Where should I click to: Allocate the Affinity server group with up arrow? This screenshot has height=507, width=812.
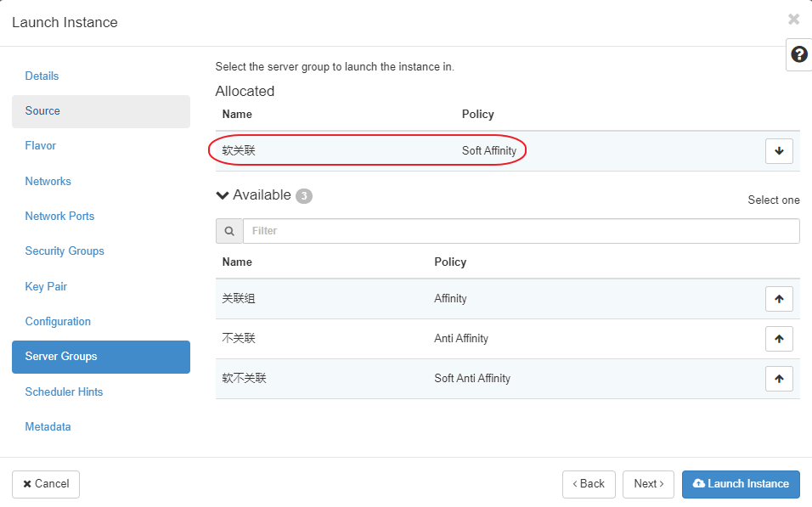coord(779,299)
